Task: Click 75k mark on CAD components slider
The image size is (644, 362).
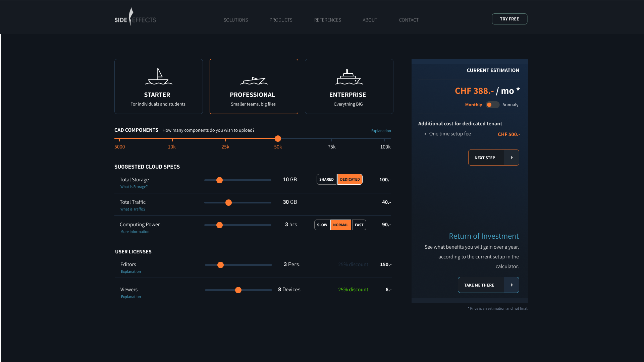Action: [x=331, y=139]
